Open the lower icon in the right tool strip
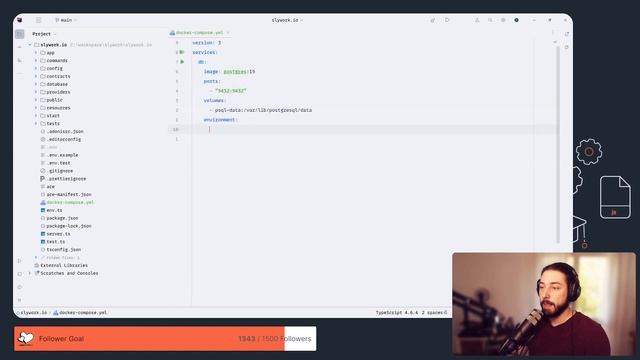 coord(567,47)
